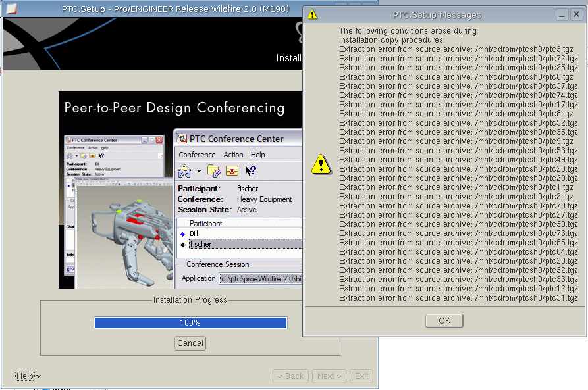Image resolution: width=588 pixels, height=390 pixels.
Task: Select error line for ptc37.tgz
Action: pos(458,86)
